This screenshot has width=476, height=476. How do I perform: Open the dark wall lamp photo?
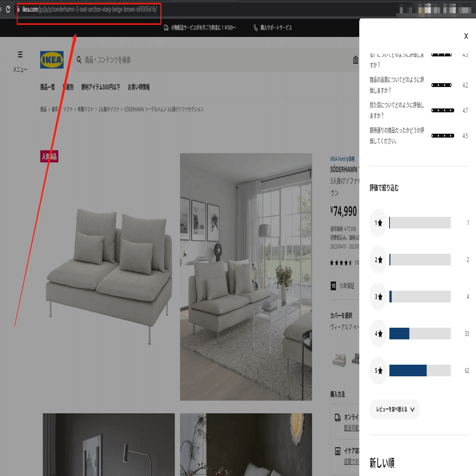[109, 444]
